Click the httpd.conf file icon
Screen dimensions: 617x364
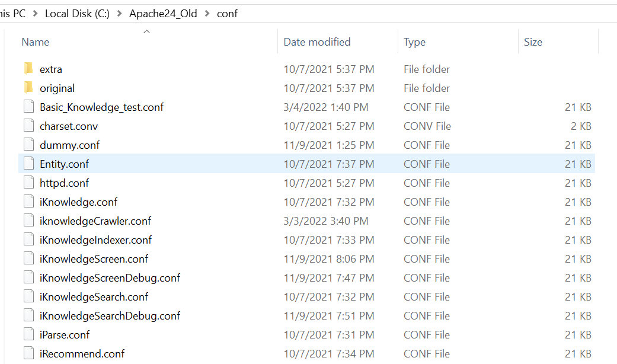28,183
